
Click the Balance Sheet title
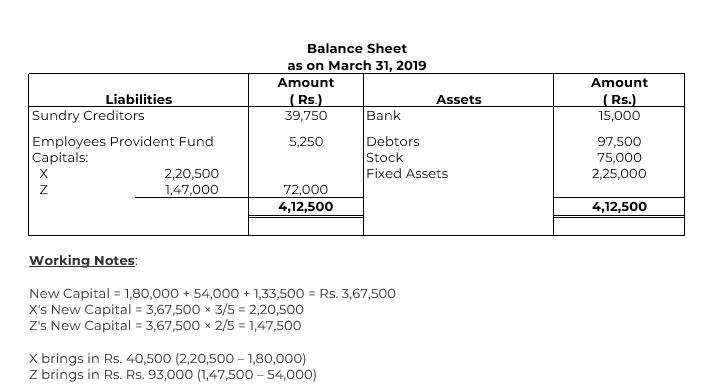click(357, 48)
